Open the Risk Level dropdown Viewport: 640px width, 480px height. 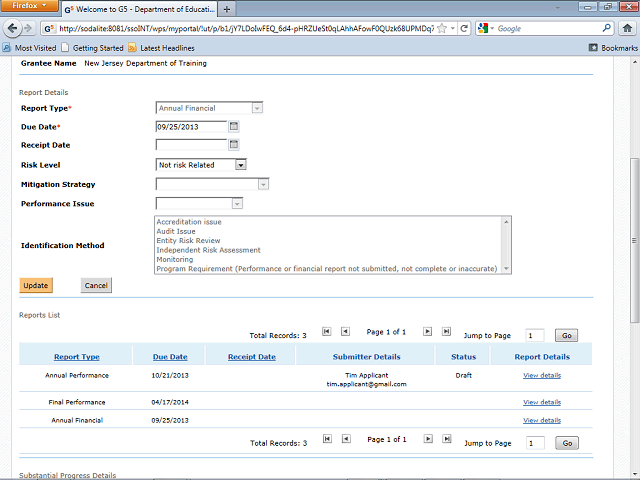pos(240,165)
